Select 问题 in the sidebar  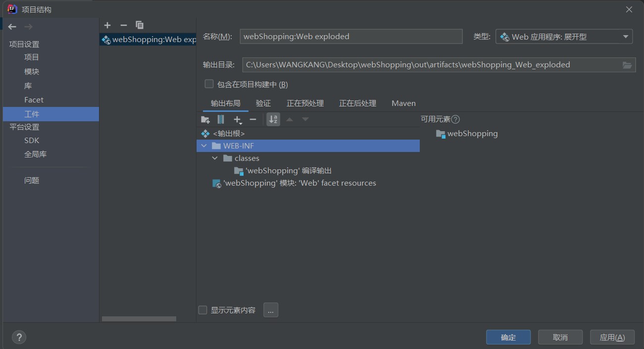coord(32,181)
